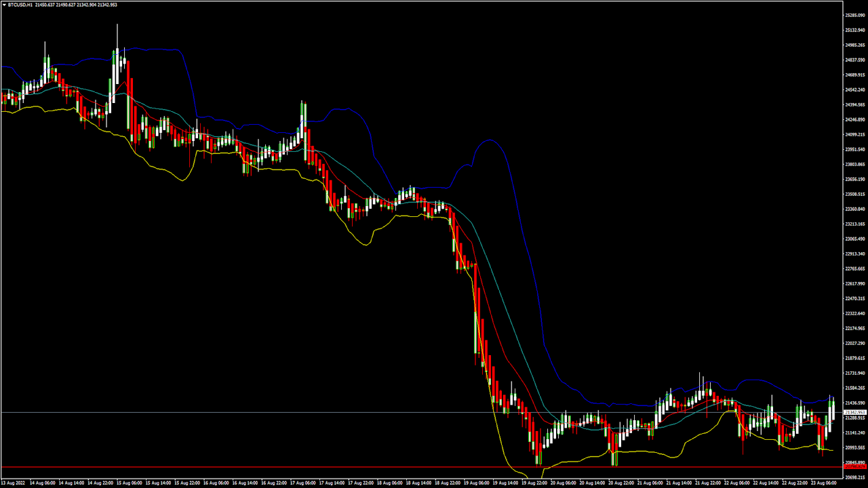Click the 23803.865 price axis label
The height and width of the screenshot is (488, 868).
856,164
